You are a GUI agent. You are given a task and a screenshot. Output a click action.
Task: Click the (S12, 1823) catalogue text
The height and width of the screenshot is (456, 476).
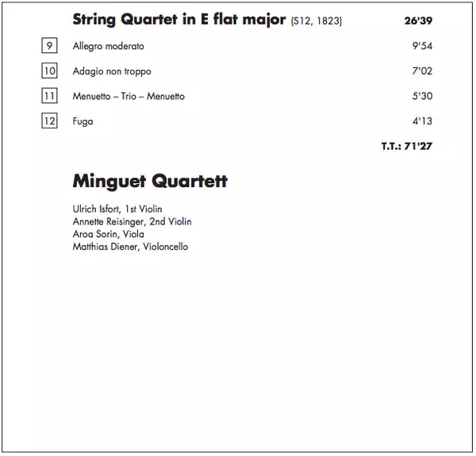pyautogui.click(x=317, y=21)
